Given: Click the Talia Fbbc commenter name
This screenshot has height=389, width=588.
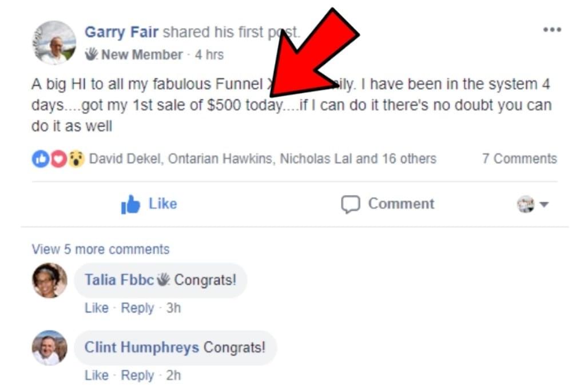Looking at the screenshot, I should tap(119, 280).
